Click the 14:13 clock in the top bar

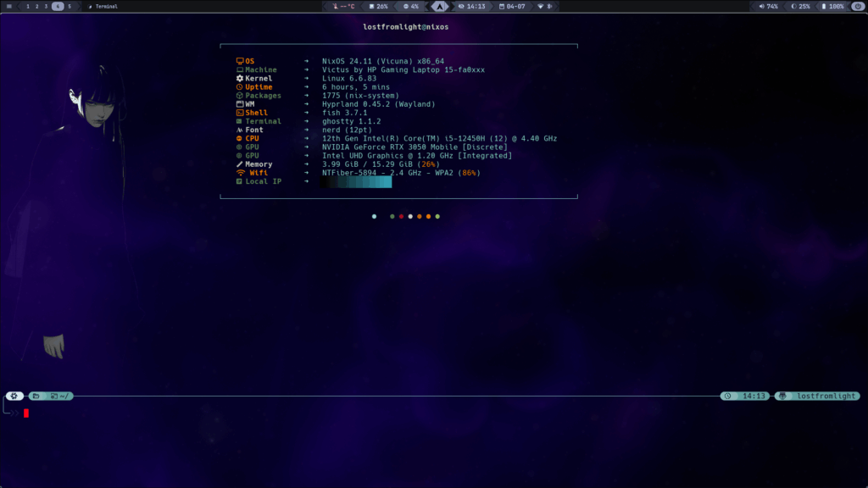[471, 6]
